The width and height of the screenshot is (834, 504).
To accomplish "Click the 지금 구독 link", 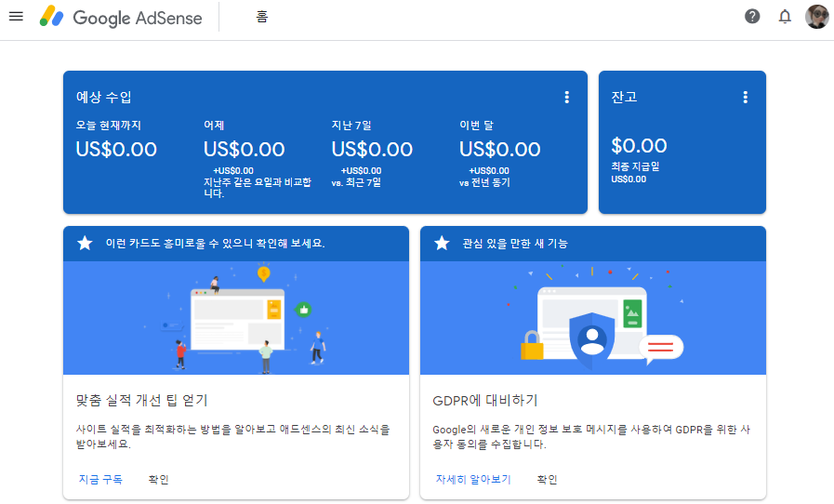I will tap(100, 479).
